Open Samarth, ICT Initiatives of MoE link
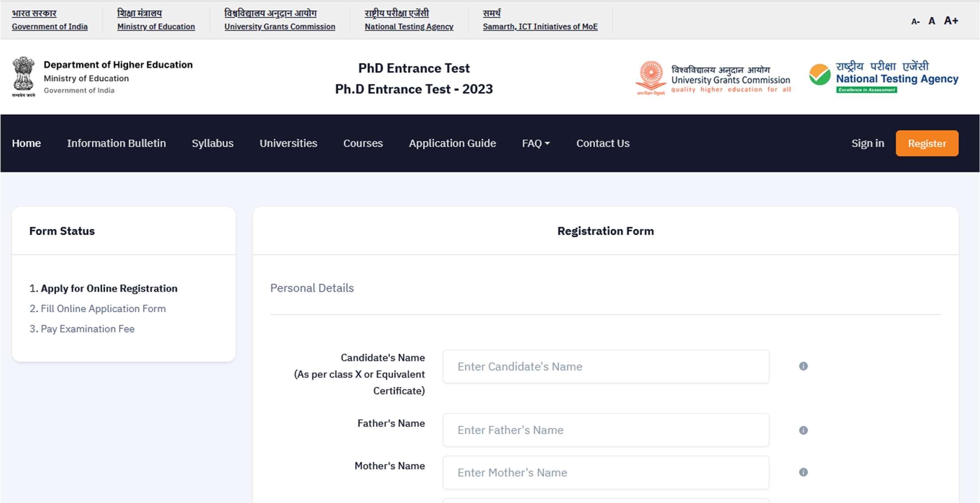The width and height of the screenshot is (980, 503). (540, 27)
